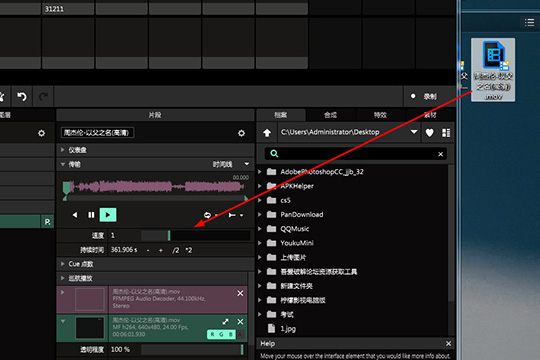
Task: Start recording with 录制 button
Action: pyautogui.click(x=424, y=96)
